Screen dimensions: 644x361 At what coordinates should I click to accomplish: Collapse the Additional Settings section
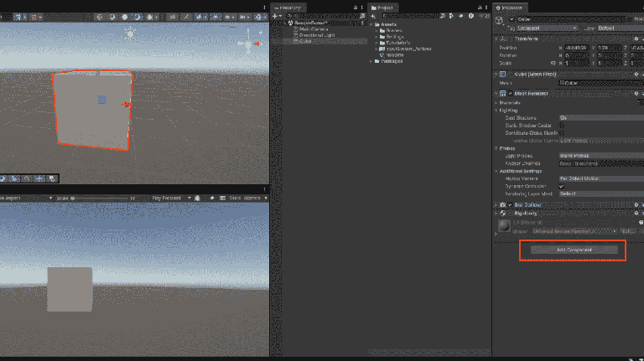496,171
